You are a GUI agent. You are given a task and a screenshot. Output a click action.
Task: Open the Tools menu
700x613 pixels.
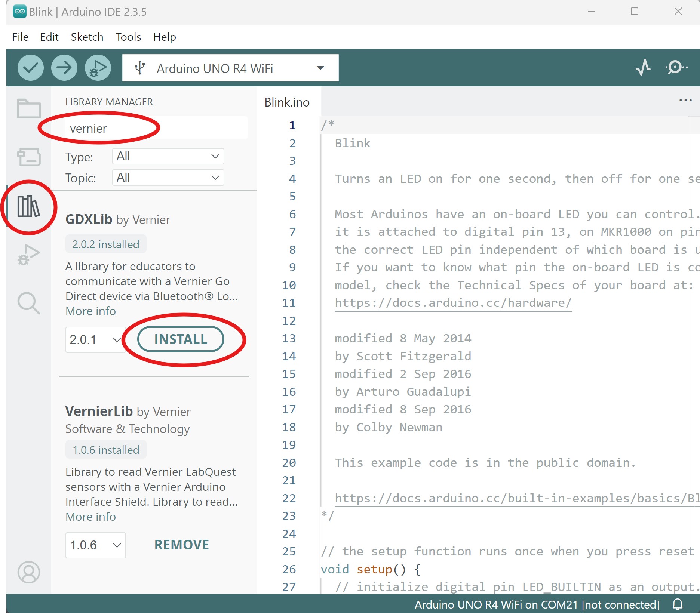click(x=128, y=37)
